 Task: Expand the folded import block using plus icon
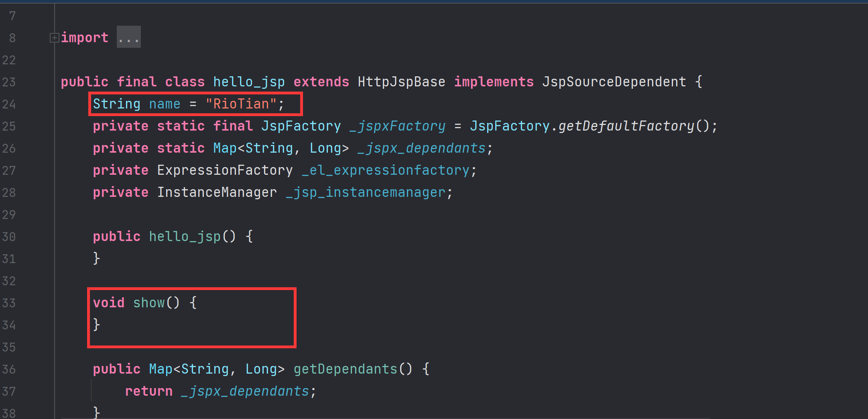pos(54,38)
